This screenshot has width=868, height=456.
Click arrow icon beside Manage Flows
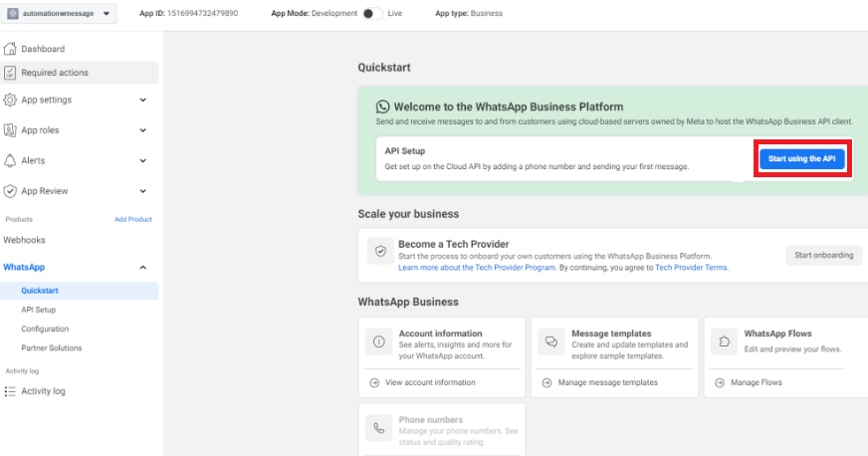click(720, 382)
